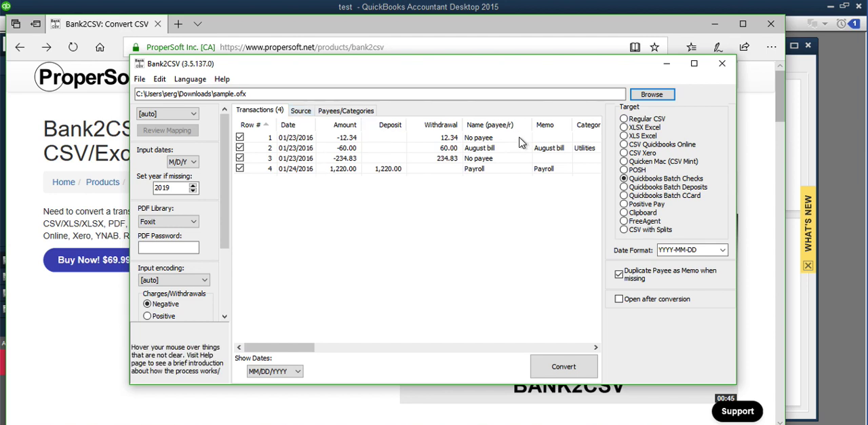Open the PDF Library Foxit dropdown
The height and width of the screenshot is (425, 868).
point(168,222)
